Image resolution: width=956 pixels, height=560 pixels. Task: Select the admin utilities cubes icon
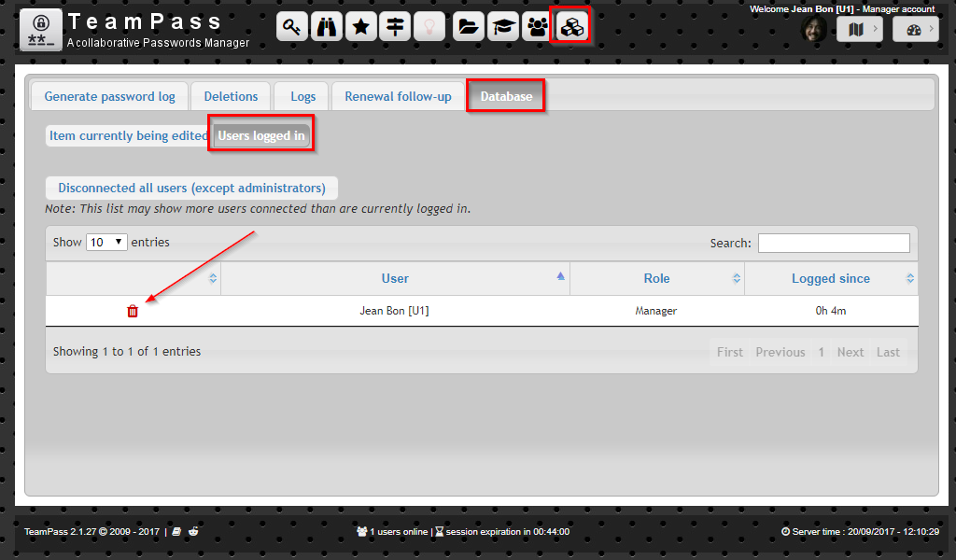(571, 26)
